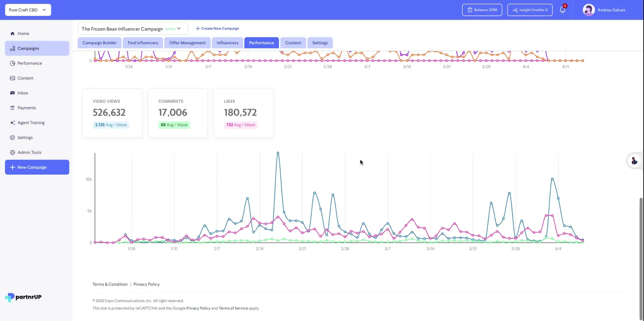Select the Campaigns icon in the sidebar
Viewport: 644px width, 321px height.
pos(12,48)
